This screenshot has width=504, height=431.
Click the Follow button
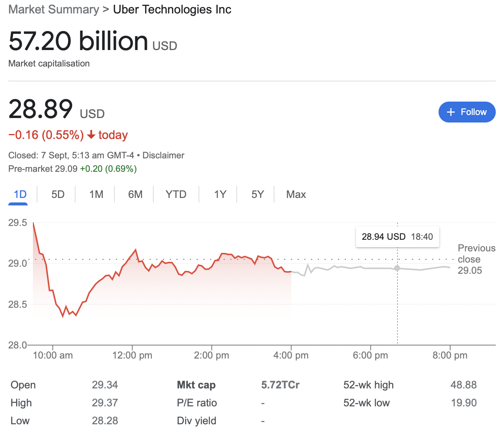tap(467, 112)
